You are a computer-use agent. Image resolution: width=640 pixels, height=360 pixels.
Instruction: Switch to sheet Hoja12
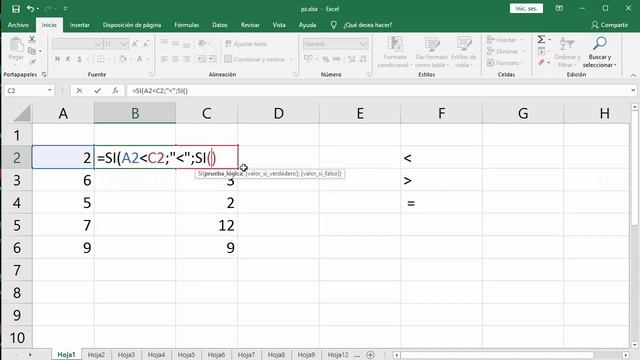coord(338,355)
